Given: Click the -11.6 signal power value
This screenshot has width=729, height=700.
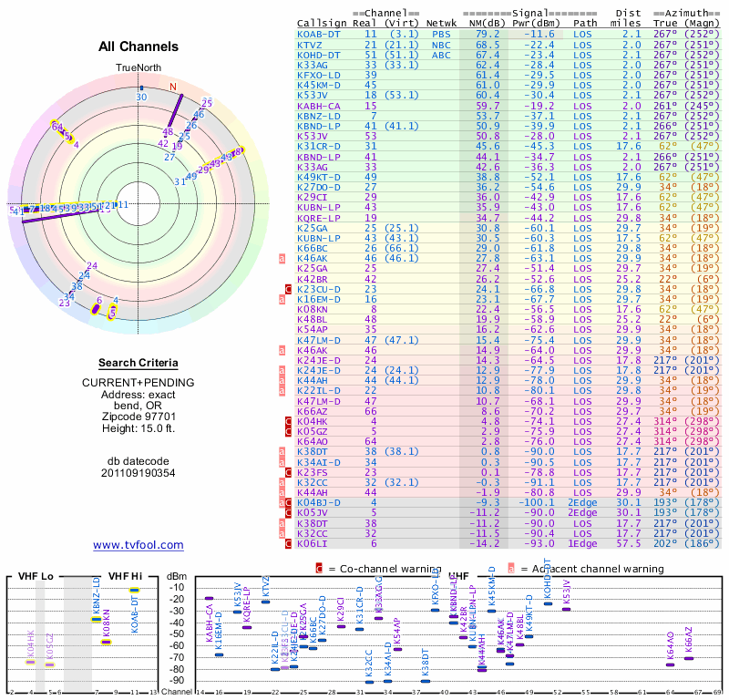Looking at the screenshot, I should point(539,35).
